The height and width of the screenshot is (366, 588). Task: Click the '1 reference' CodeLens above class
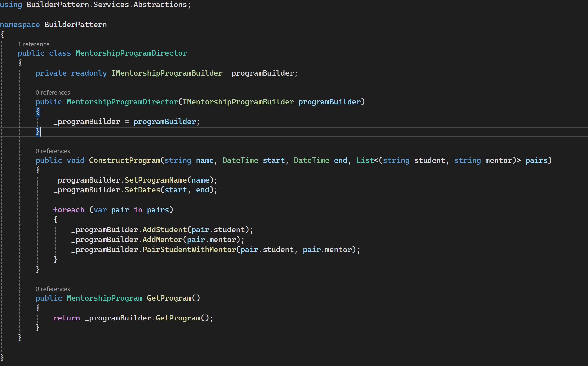34,44
